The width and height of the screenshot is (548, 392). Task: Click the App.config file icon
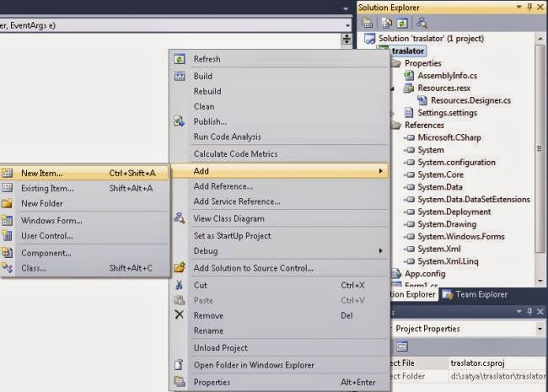396,274
